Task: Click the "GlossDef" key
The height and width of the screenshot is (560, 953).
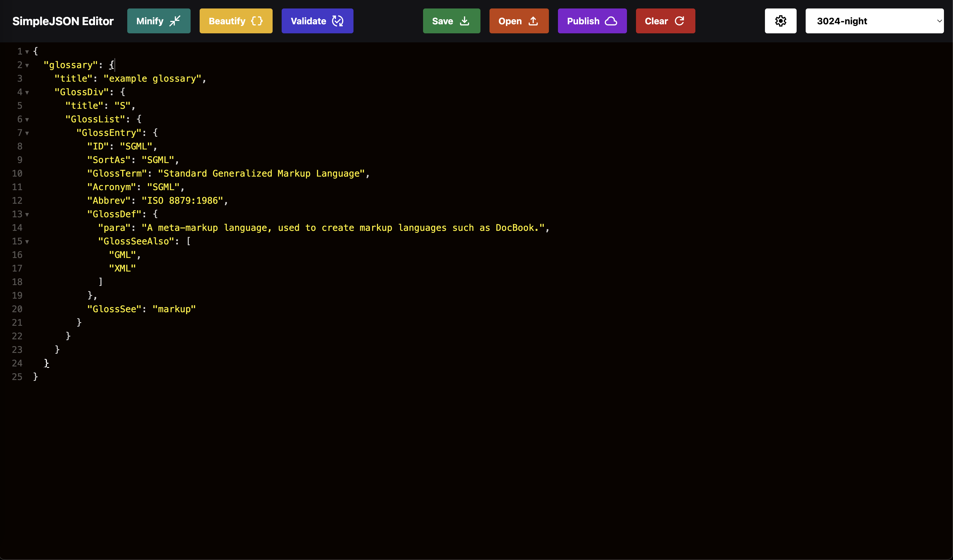Action: point(114,214)
